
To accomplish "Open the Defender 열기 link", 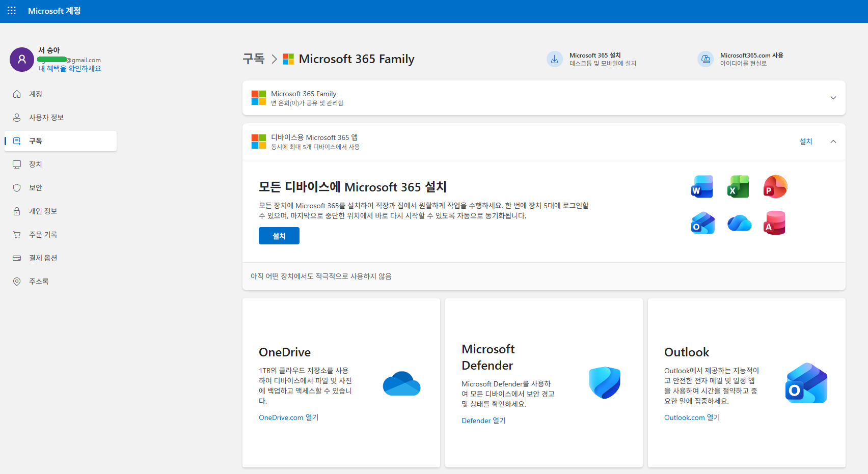I will point(483,421).
